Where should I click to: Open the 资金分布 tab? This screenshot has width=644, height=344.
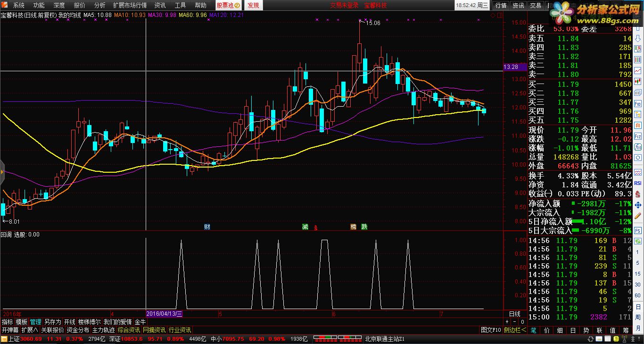coord(78,330)
